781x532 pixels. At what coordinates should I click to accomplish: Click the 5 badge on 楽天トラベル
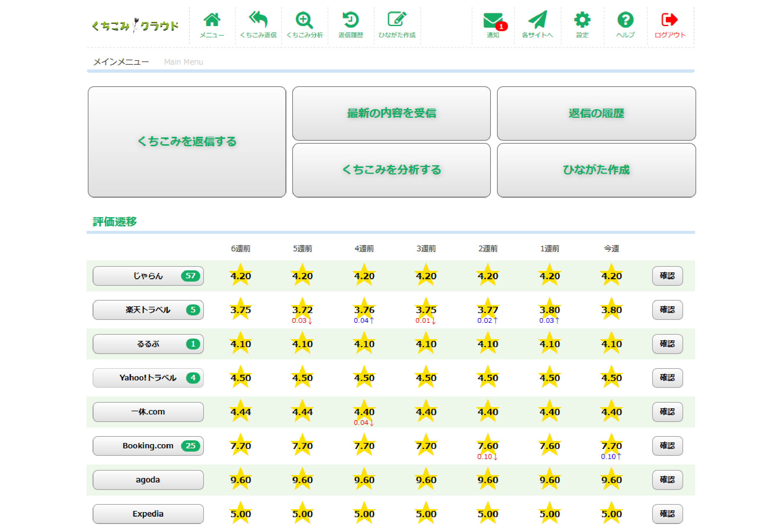[x=193, y=310]
